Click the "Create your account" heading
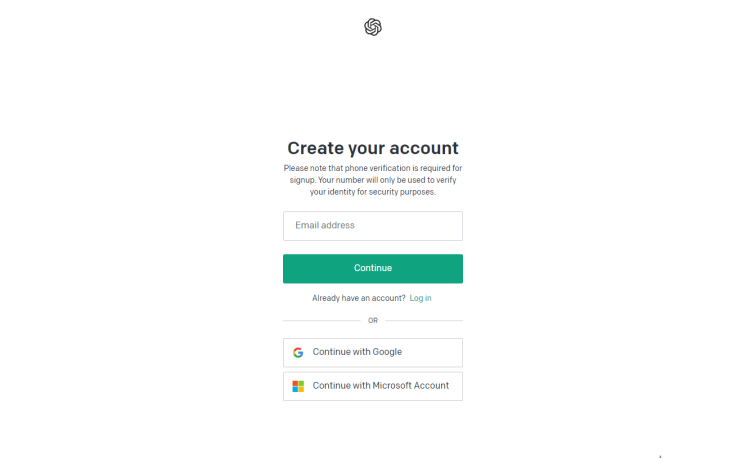The height and width of the screenshot is (458, 747). coord(372,148)
